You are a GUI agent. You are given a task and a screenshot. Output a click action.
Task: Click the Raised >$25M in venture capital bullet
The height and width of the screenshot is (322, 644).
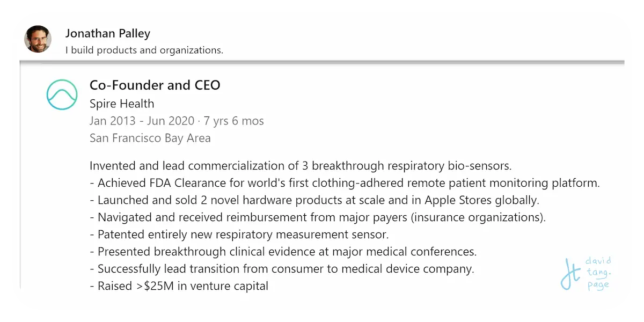point(179,286)
